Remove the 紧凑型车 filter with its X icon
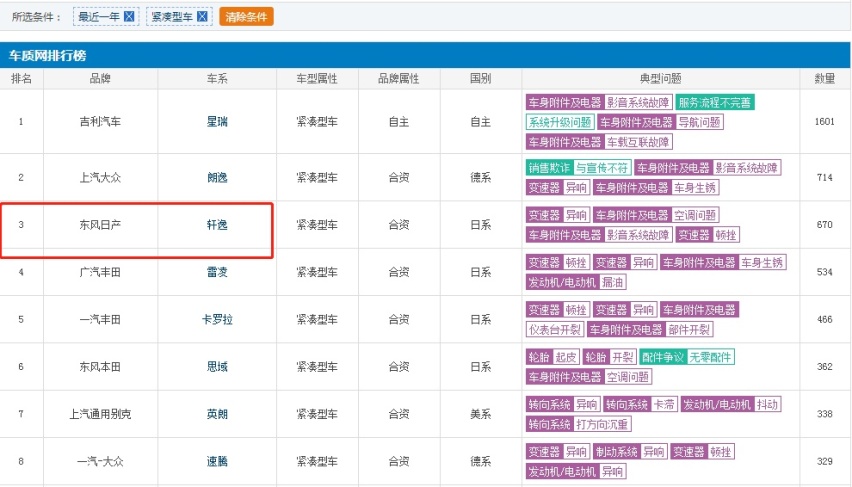The image size is (852, 487). click(202, 16)
